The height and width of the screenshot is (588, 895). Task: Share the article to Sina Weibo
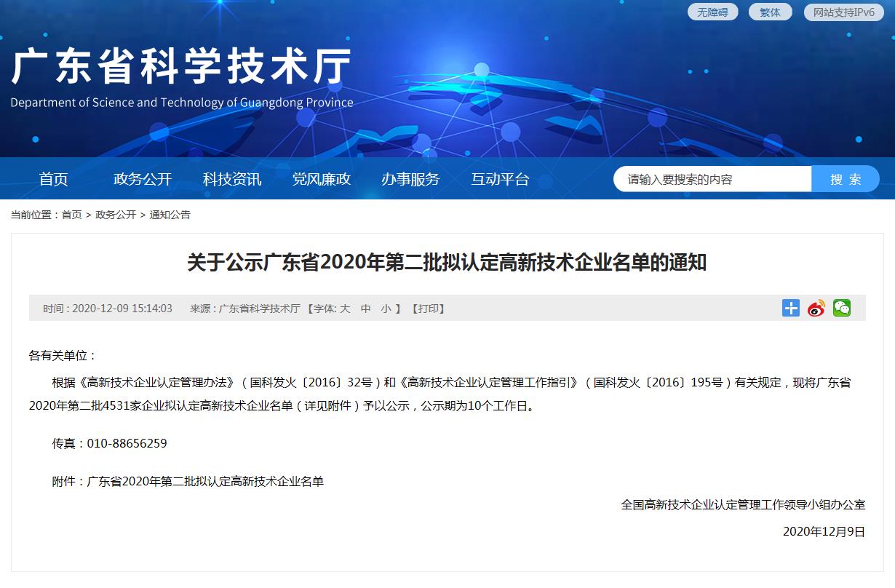(x=815, y=308)
